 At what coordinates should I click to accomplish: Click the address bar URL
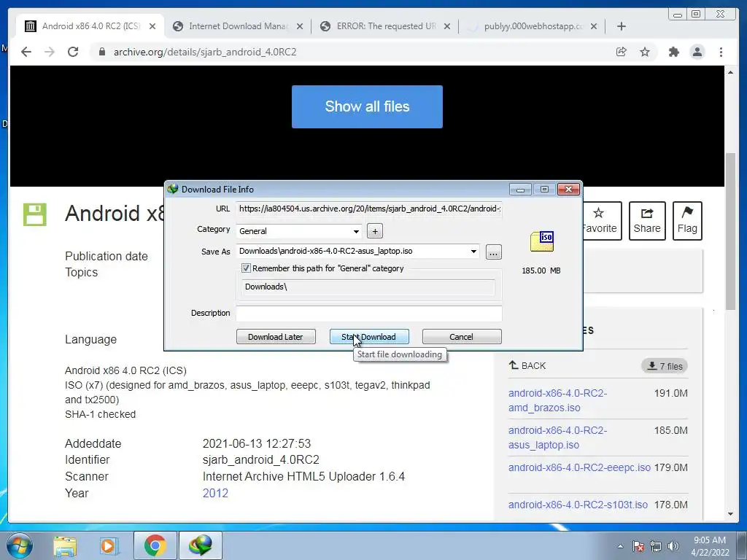tap(205, 52)
